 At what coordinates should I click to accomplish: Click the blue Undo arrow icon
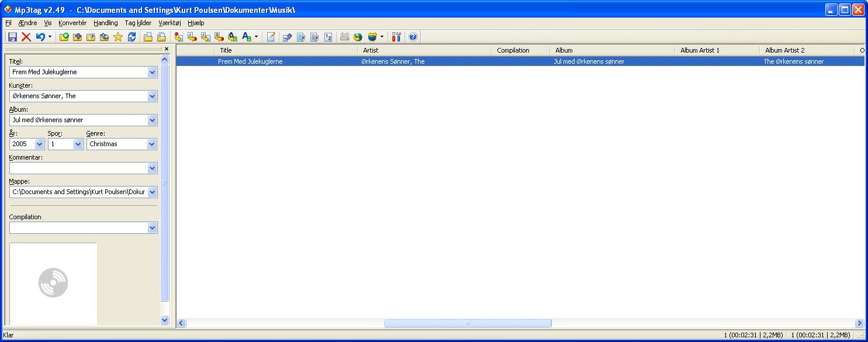tap(40, 37)
